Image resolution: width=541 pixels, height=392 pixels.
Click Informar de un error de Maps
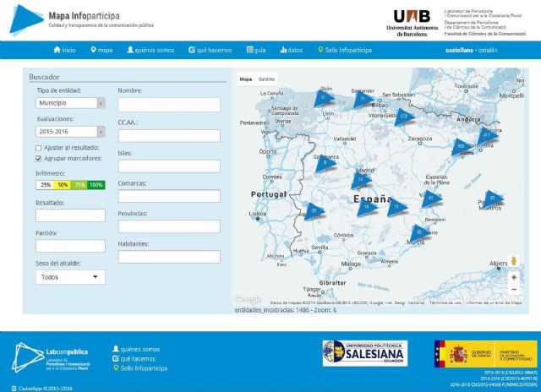[494, 302]
